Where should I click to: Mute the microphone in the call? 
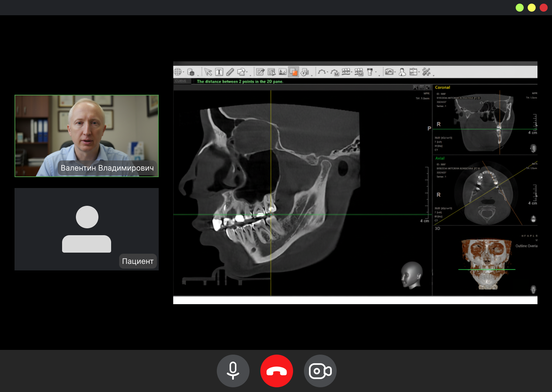coord(233,371)
